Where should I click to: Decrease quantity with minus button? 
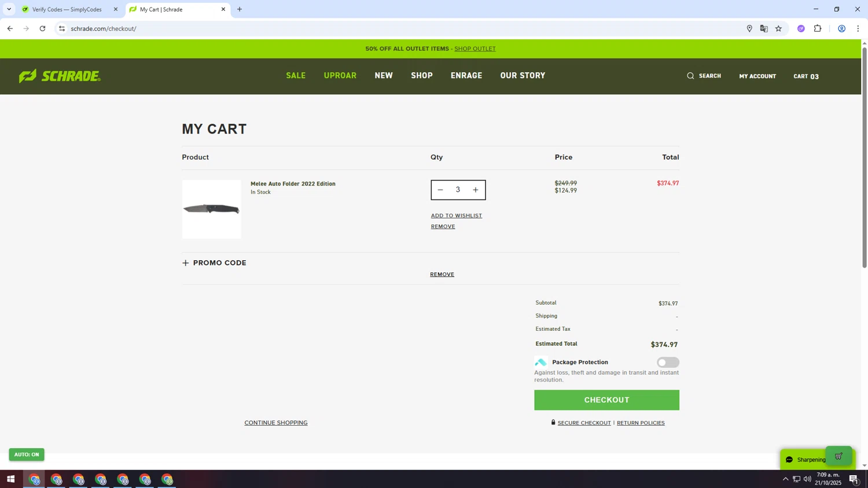pyautogui.click(x=440, y=190)
